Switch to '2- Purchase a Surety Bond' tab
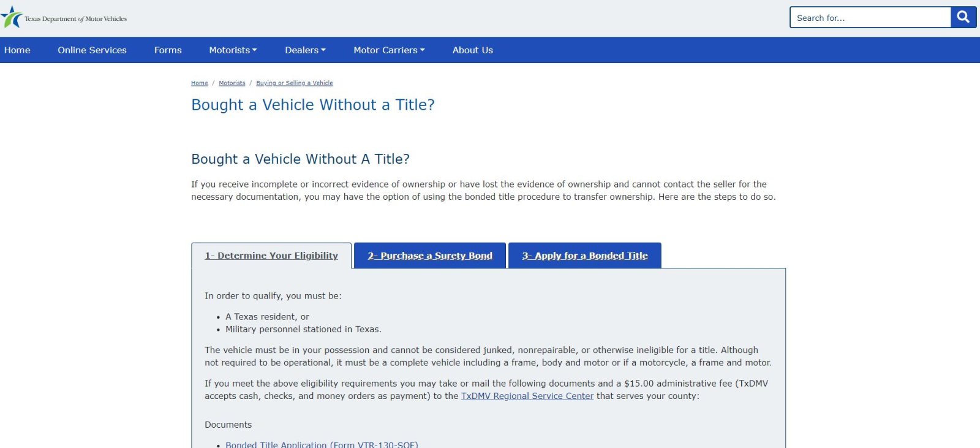The height and width of the screenshot is (448, 980). coord(430,256)
